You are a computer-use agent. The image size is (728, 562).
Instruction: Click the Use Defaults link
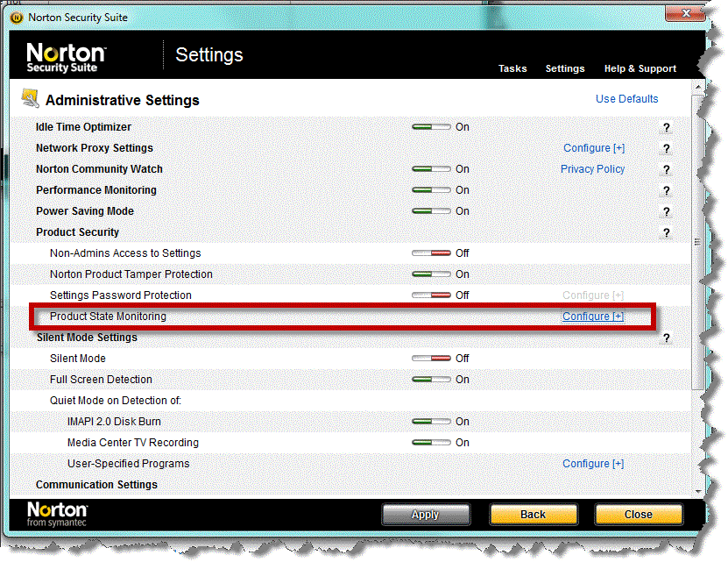click(x=626, y=99)
